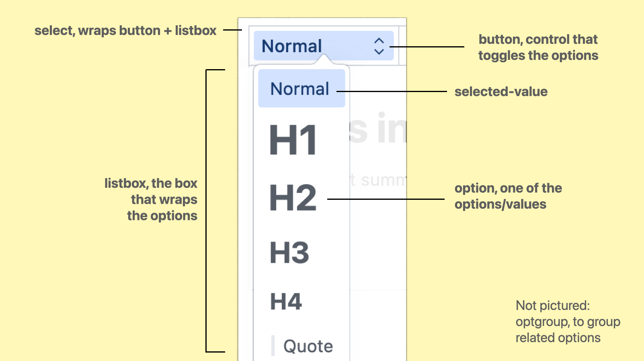Click the listbox popover's pointed arrow tip
The image size is (644, 361).
click(x=324, y=59)
